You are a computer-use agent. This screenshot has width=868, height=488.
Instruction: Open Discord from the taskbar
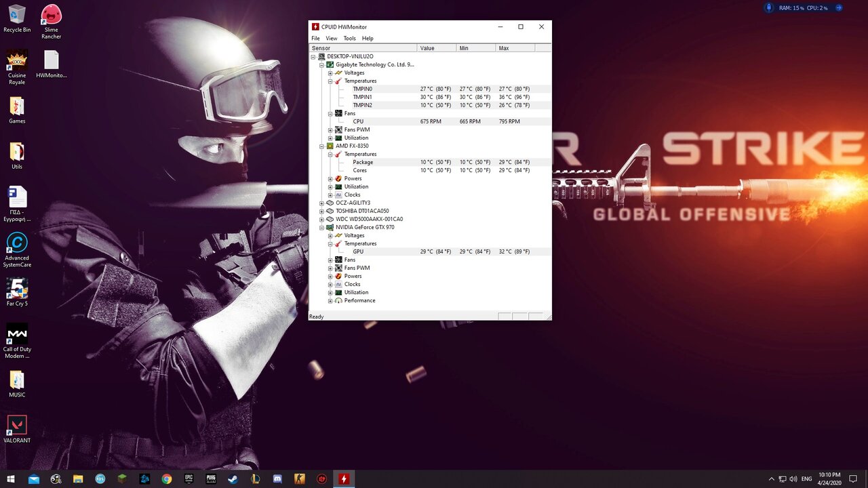point(277,479)
